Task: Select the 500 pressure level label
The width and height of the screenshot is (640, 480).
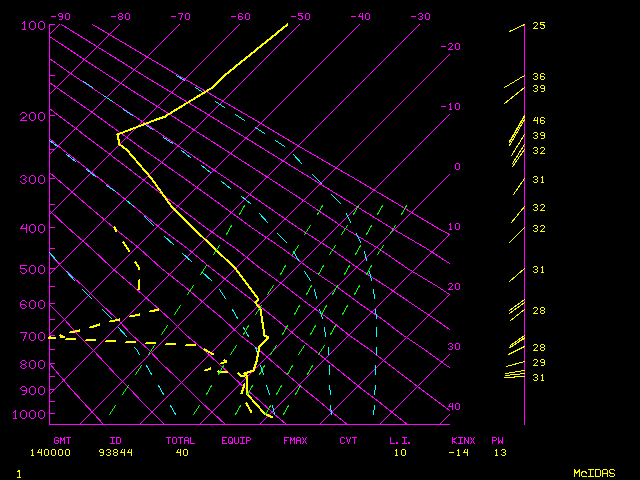Action: click(x=33, y=269)
